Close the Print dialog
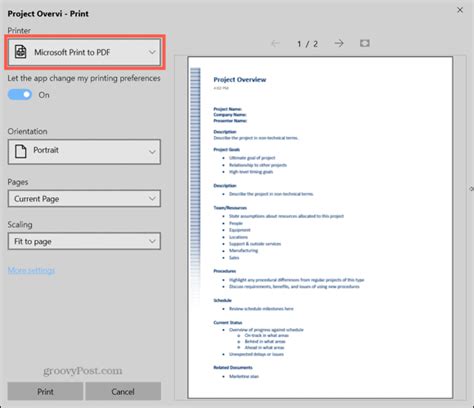 coord(460,10)
